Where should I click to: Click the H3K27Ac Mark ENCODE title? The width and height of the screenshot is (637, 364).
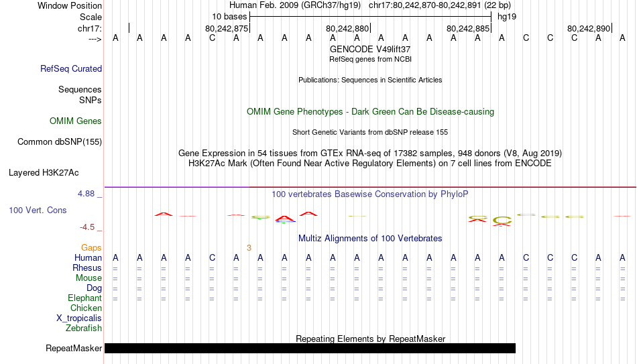tap(370, 164)
